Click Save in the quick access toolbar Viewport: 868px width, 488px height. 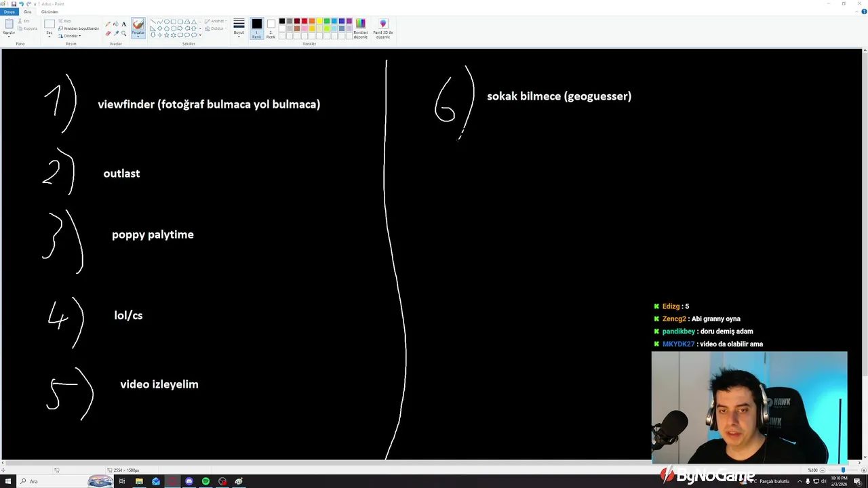[14, 4]
